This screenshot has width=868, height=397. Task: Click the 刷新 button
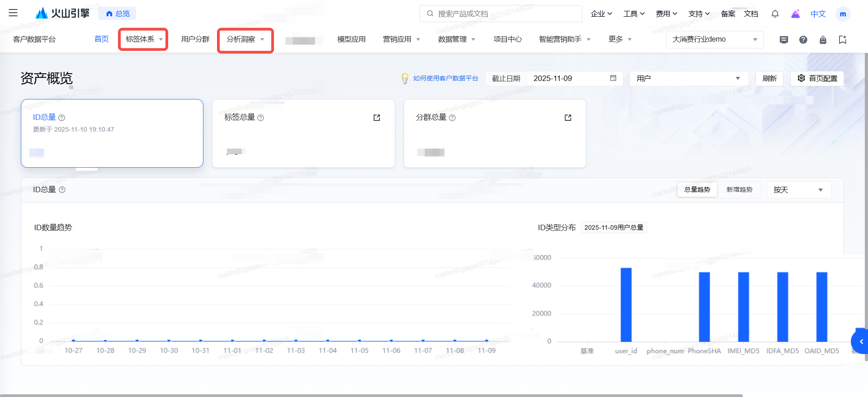[x=769, y=78]
